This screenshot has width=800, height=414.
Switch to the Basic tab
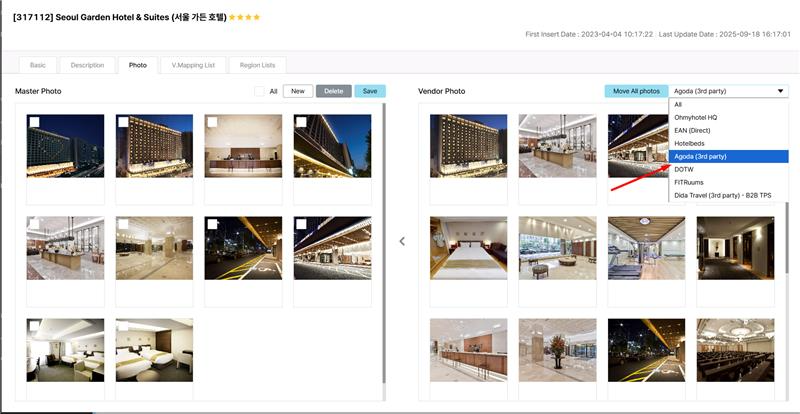pos(38,65)
